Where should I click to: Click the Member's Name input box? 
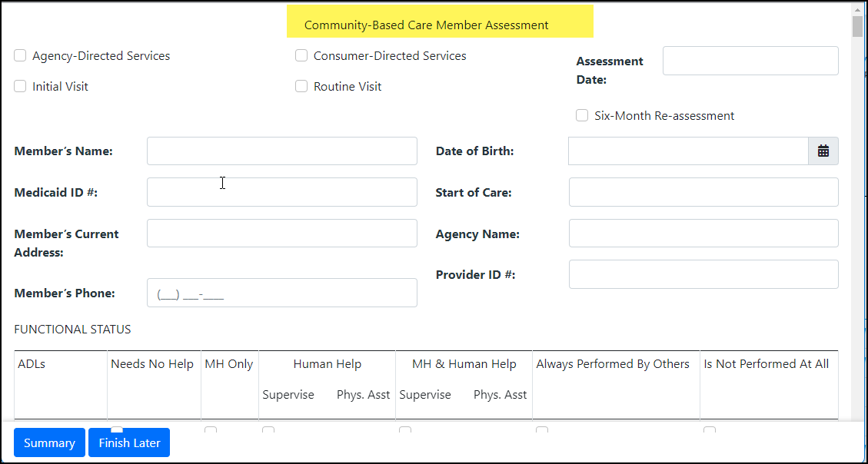coord(281,151)
